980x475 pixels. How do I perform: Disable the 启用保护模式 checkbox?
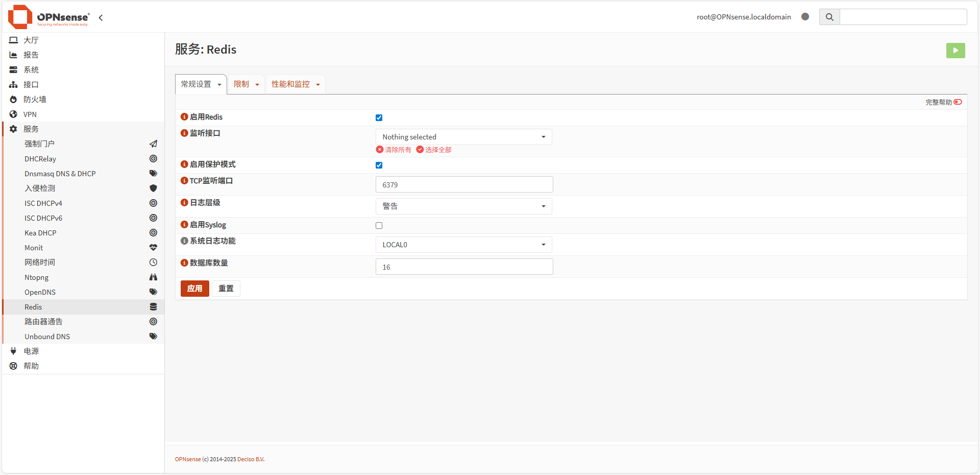click(x=379, y=165)
